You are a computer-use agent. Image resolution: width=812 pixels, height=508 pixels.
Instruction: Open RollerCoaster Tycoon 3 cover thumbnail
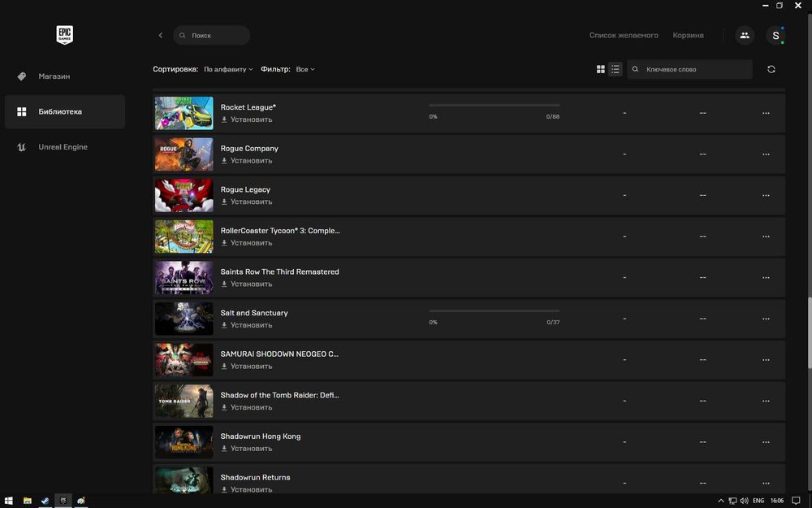184,237
